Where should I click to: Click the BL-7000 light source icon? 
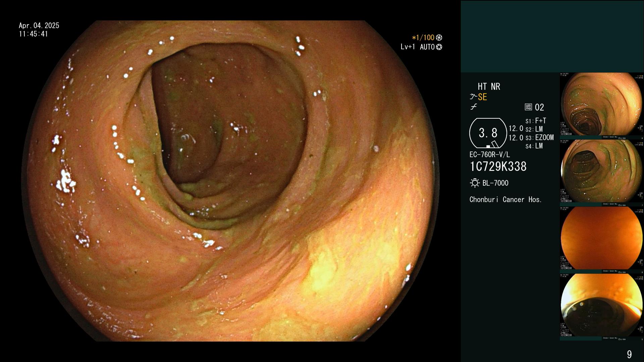click(475, 183)
